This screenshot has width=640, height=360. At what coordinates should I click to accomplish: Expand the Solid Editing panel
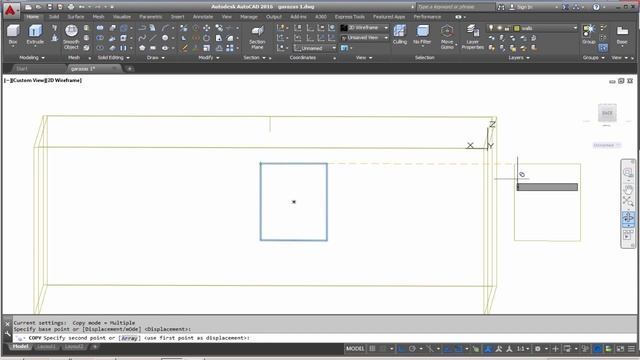click(113, 58)
